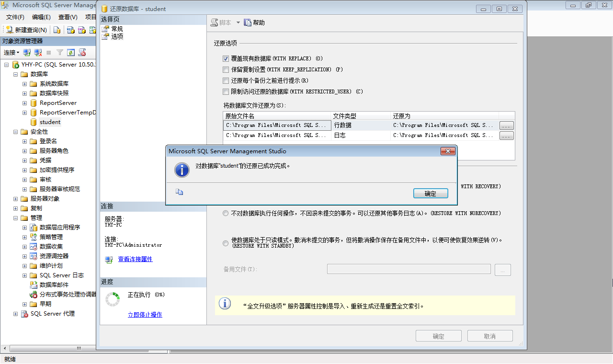This screenshot has width=613, height=364.
Task: Select the student database icon
Action: coord(34,122)
